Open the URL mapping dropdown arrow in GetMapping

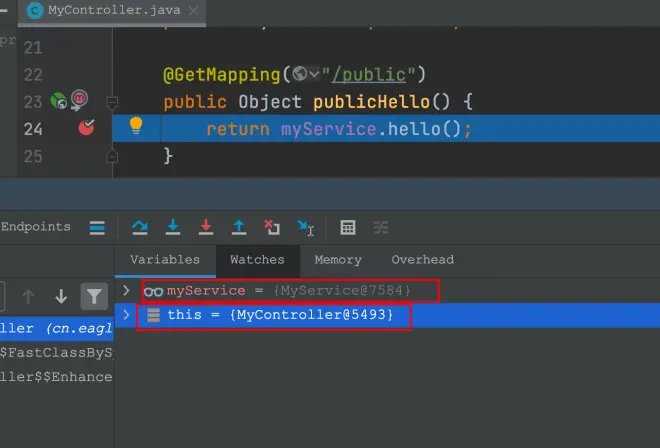tap(314, 75)
